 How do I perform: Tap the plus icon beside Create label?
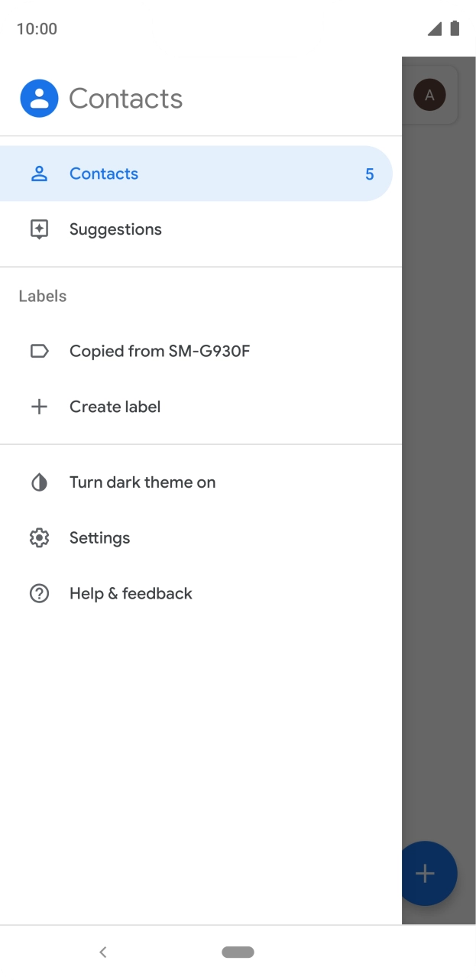[x=39, y=407]
